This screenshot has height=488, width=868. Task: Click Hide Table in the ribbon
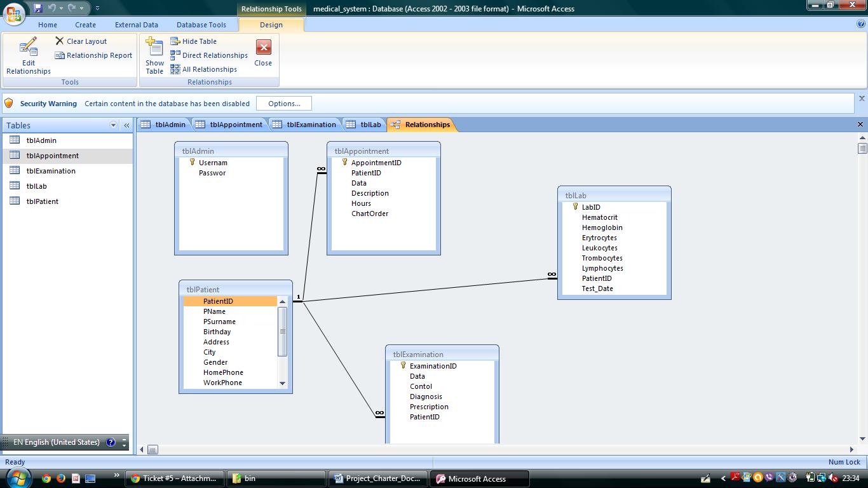click(193, 41)
